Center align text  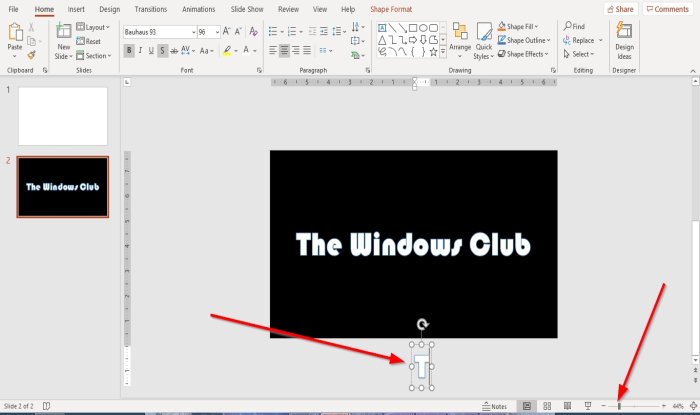pos(284,50)
